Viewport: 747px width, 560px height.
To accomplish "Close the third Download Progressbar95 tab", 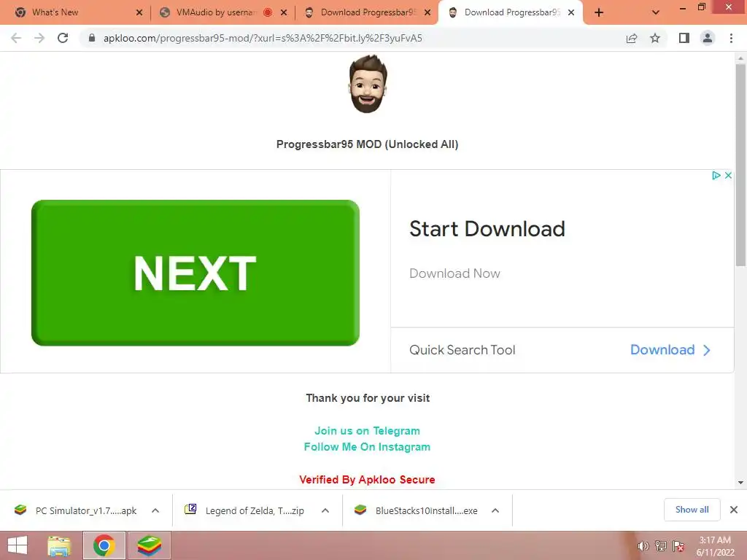I will coord(427,13).
